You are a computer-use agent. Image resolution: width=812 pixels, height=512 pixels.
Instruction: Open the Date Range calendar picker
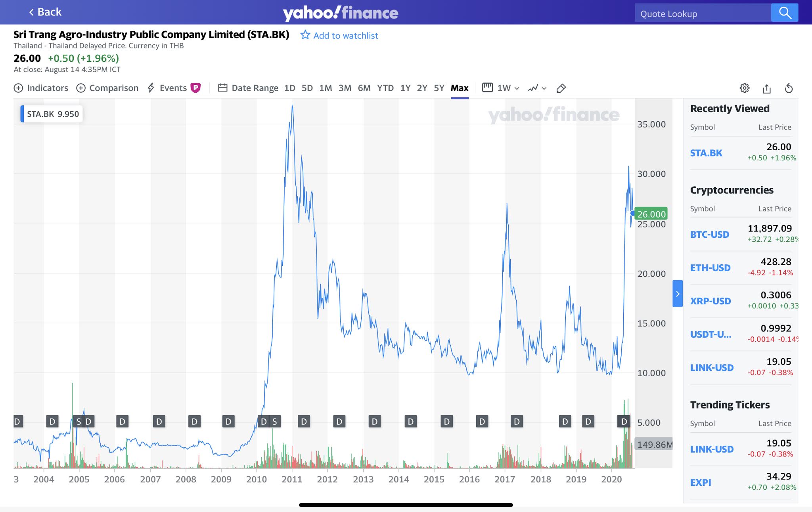tap(248, 88)
